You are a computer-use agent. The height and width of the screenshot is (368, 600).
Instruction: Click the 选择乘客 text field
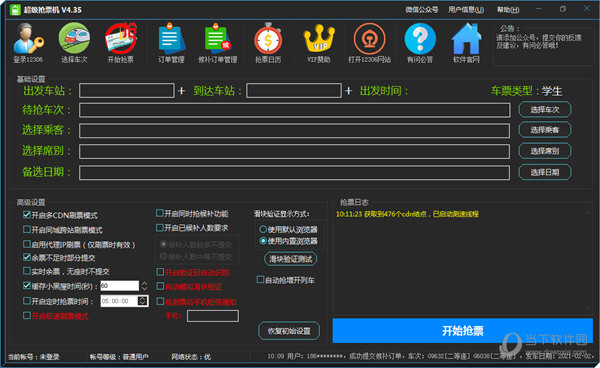click(295, 130)
